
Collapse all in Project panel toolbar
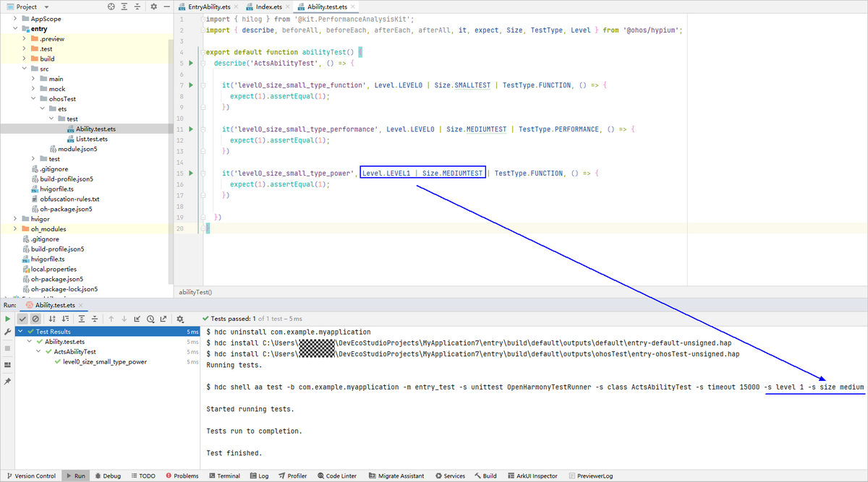pos(138,7)
